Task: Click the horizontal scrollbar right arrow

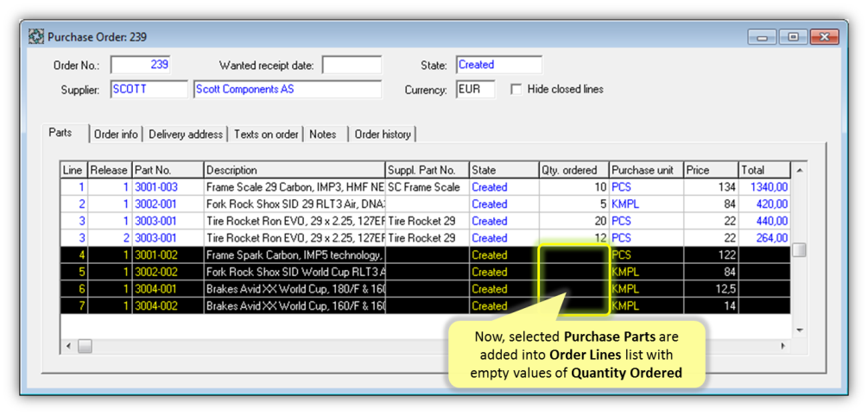Action: tap(783, 346)
